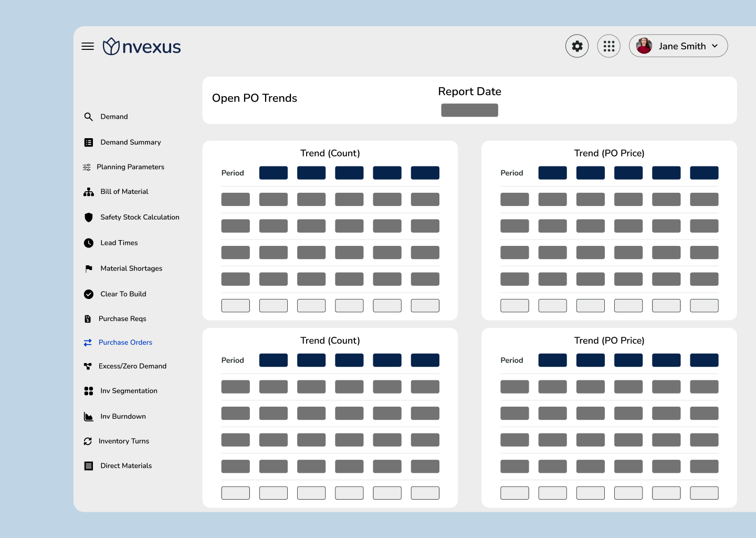Click the Purchase Orders arrows icon
The width and height of the screenshot is (756, 538).
(88, 343)
